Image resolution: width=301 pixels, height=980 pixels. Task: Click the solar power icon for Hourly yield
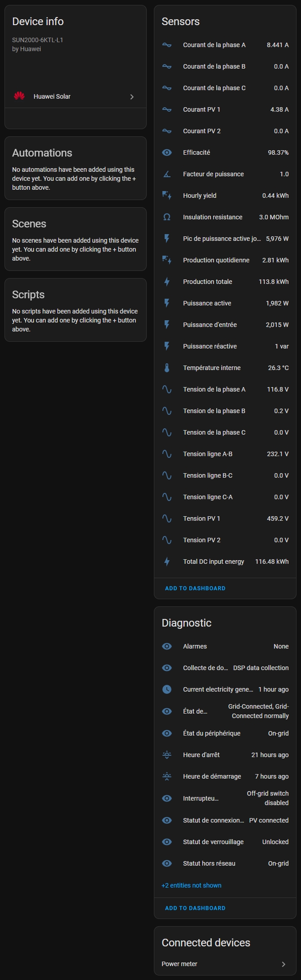click(x=167, y=196)
